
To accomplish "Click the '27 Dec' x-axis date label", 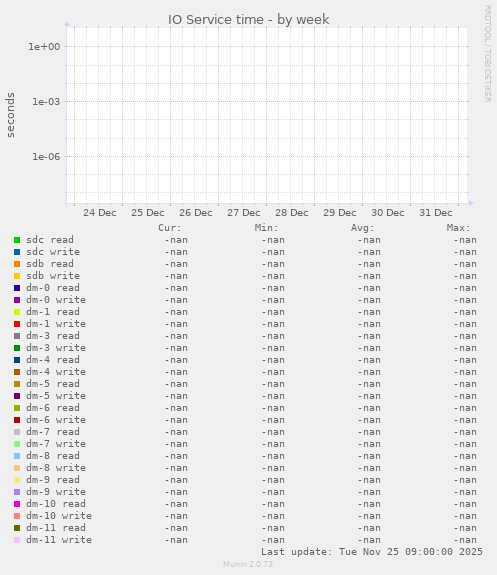I will click(x=244, y=213).
